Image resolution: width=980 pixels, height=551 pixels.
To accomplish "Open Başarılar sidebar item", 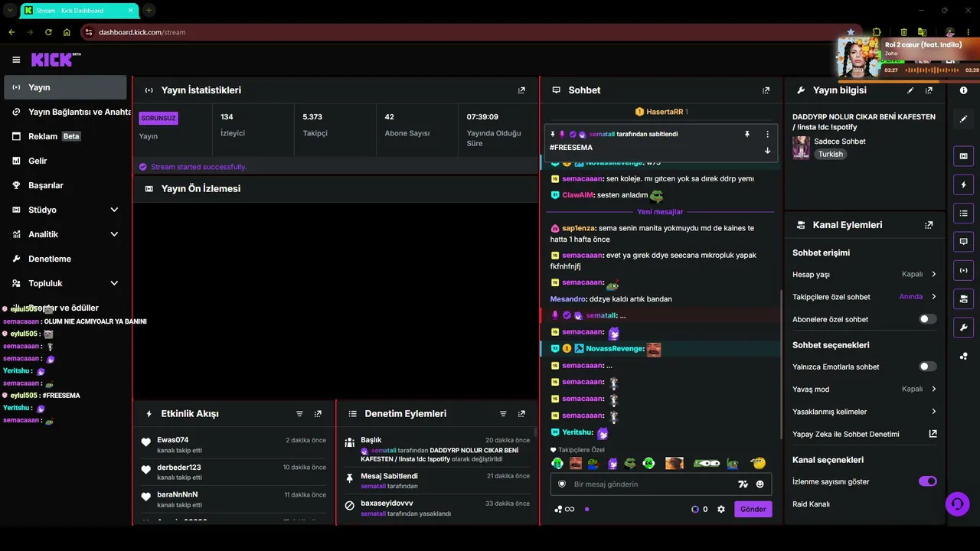I will tap(65, 185).
